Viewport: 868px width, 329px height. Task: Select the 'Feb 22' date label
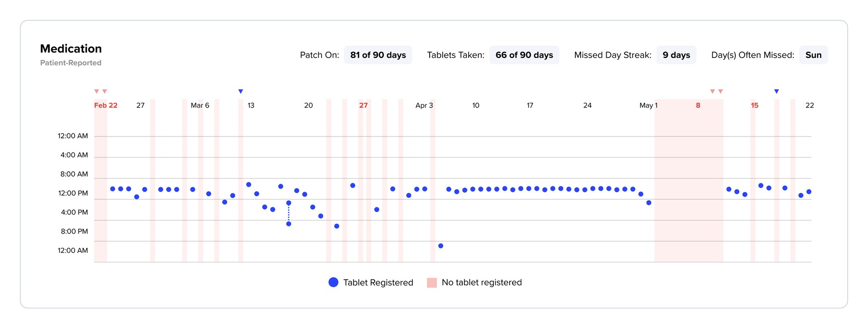(106, 105)
